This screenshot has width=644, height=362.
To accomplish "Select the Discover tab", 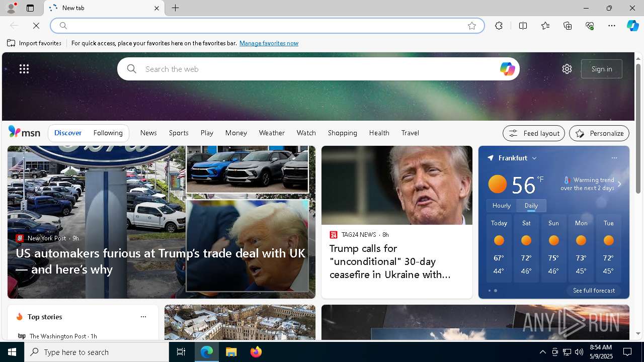I will [68, 133].
